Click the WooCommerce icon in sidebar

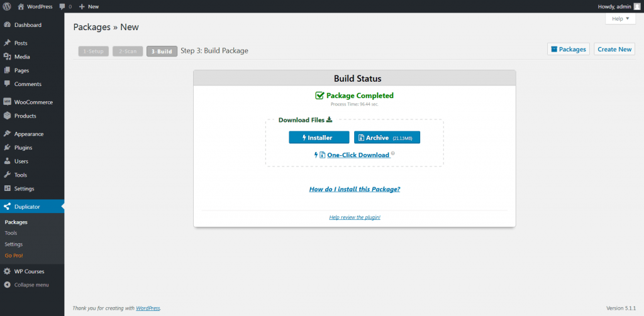point(7,102)
